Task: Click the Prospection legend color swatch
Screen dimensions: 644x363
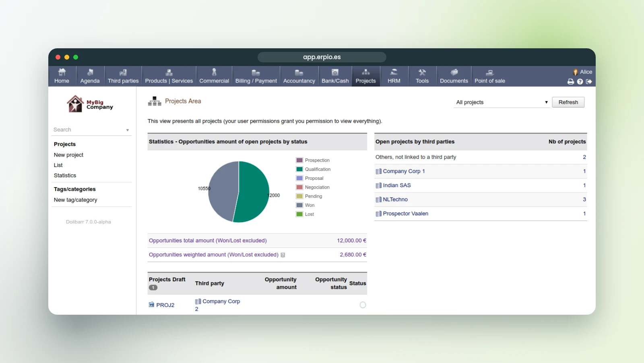Action: point(299,160)
